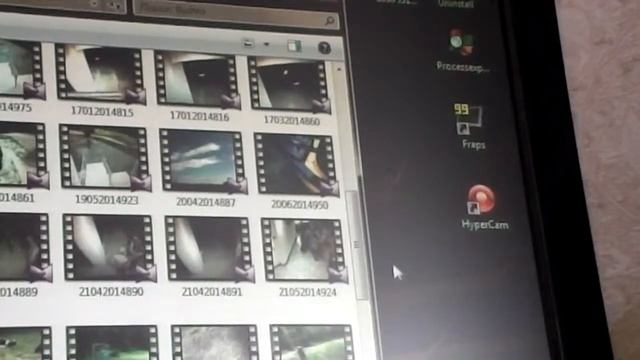This screenshot has height=360, width=640.
Task: Click the Fraps icon label text
Action: [473, 144]
